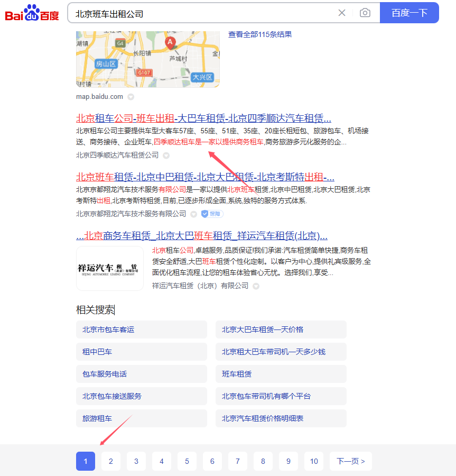Open the 祥运汽车租赁(北京) result title
This screenshot has width=456, height=476.
pos(202,235)
